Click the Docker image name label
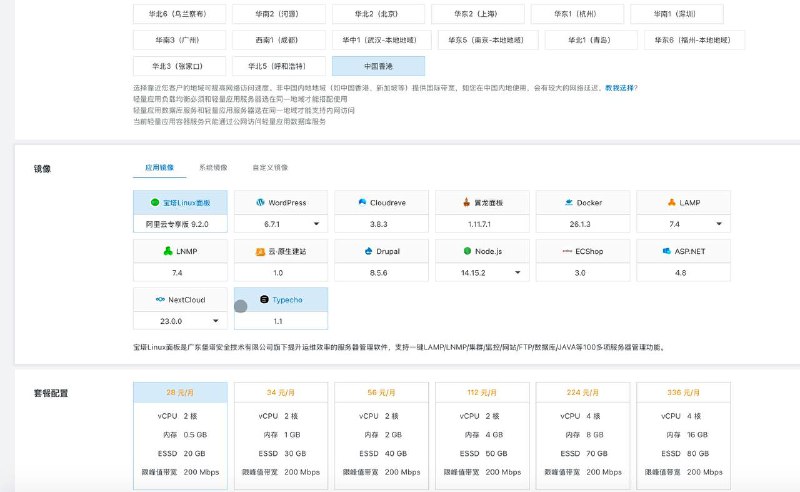 point(589,203)
